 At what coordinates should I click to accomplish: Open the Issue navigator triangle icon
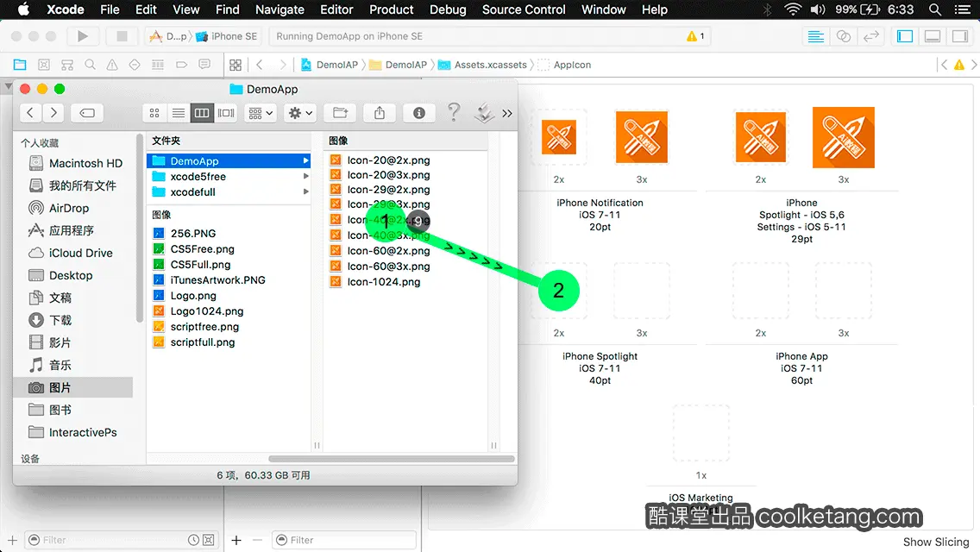click(x=112, y=65)
